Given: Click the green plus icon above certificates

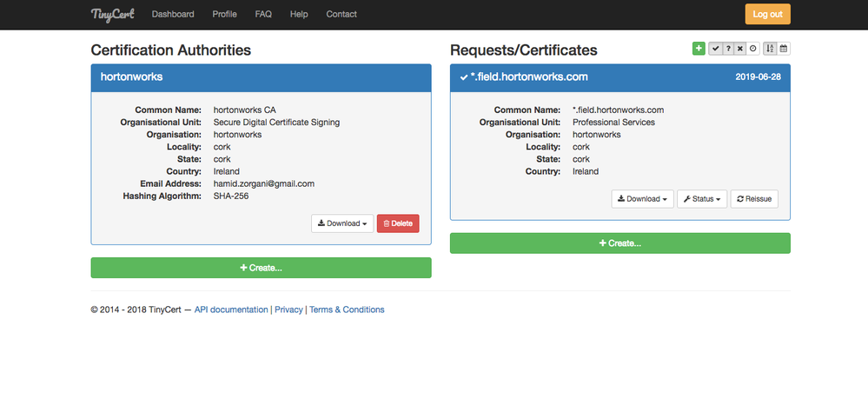Looking at the screenshot, I should pyautogui.click(x=699, y=49).
